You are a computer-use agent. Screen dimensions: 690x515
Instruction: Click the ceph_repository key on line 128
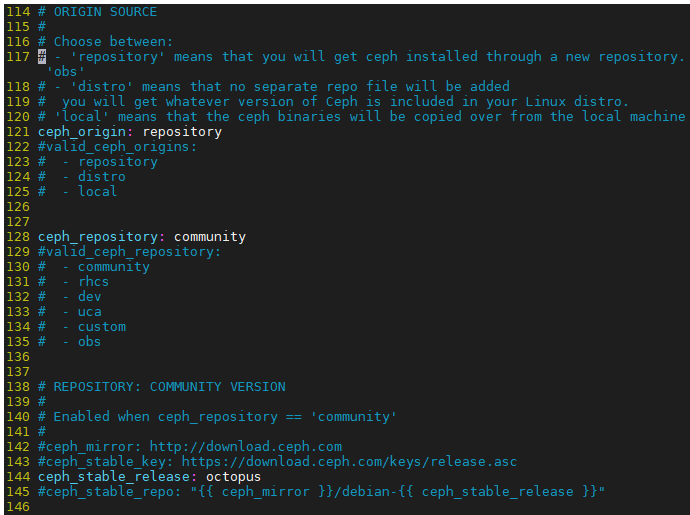coord(98,236)
